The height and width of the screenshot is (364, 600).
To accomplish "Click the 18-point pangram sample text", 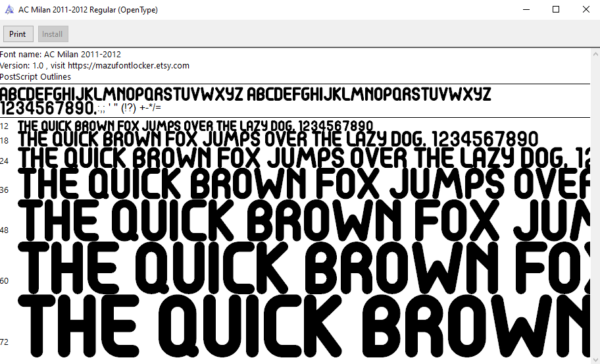I will click(278, 139).
